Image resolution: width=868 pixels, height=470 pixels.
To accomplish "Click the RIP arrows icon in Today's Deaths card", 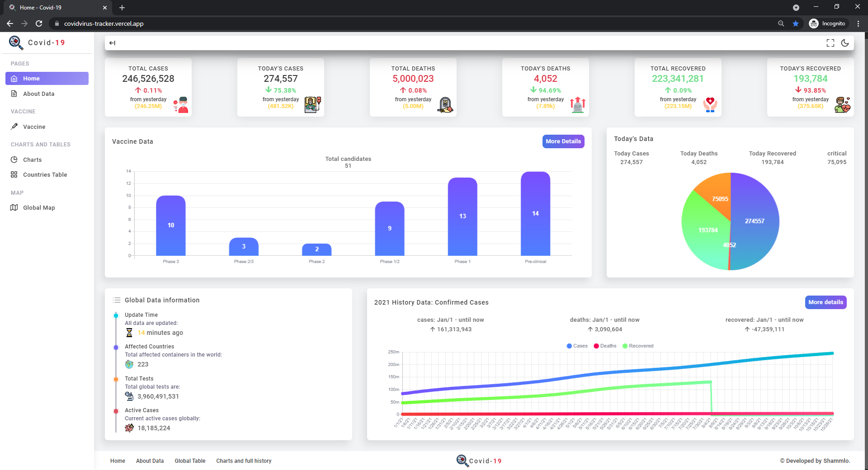I will click(x=578, y=105).
